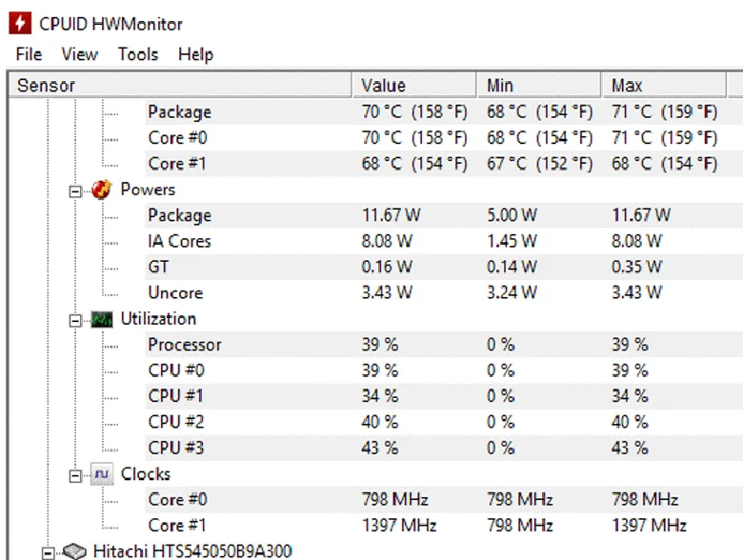Open the Help menu
Screen dimensions: 743x560
pyautogui.click(x=195, y=54)
